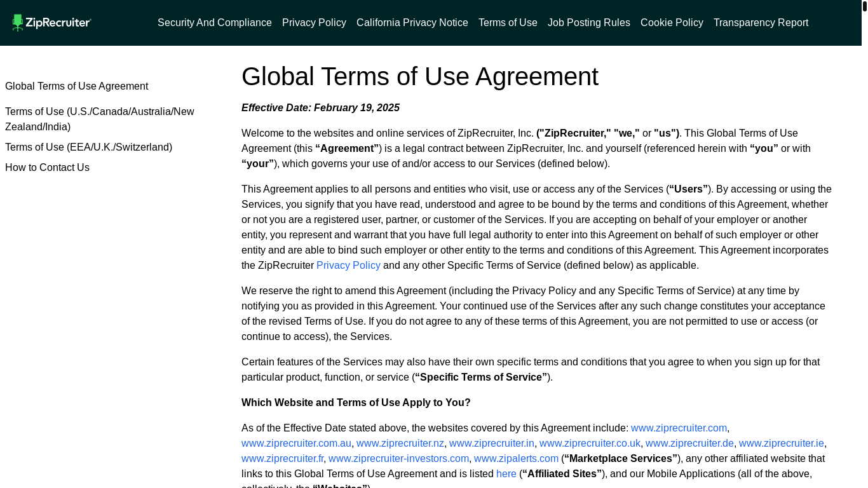Visit www.ziprecruiter.com.au link
Screen dimensions: 868x488
[x=296, y=444]
